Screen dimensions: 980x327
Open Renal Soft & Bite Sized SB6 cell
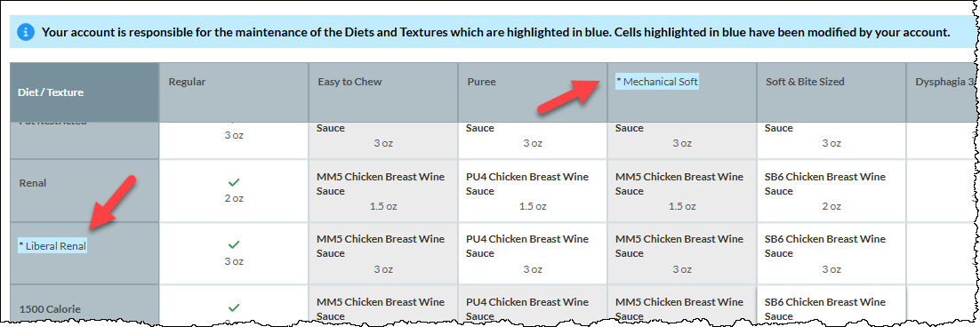[x=831, y=191]
